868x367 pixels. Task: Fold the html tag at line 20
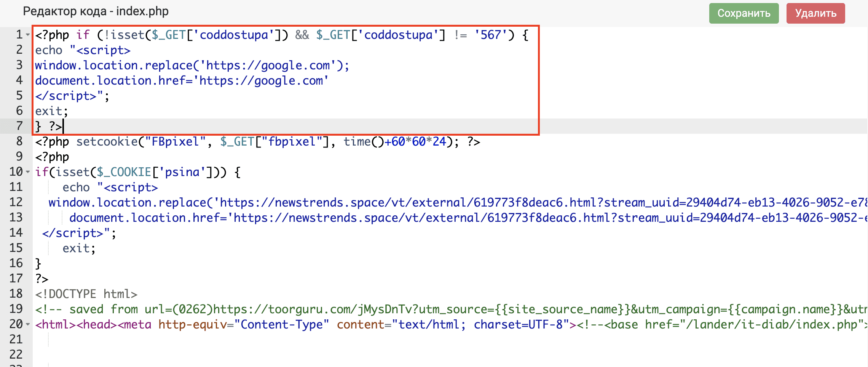click(x=28, y=325)
